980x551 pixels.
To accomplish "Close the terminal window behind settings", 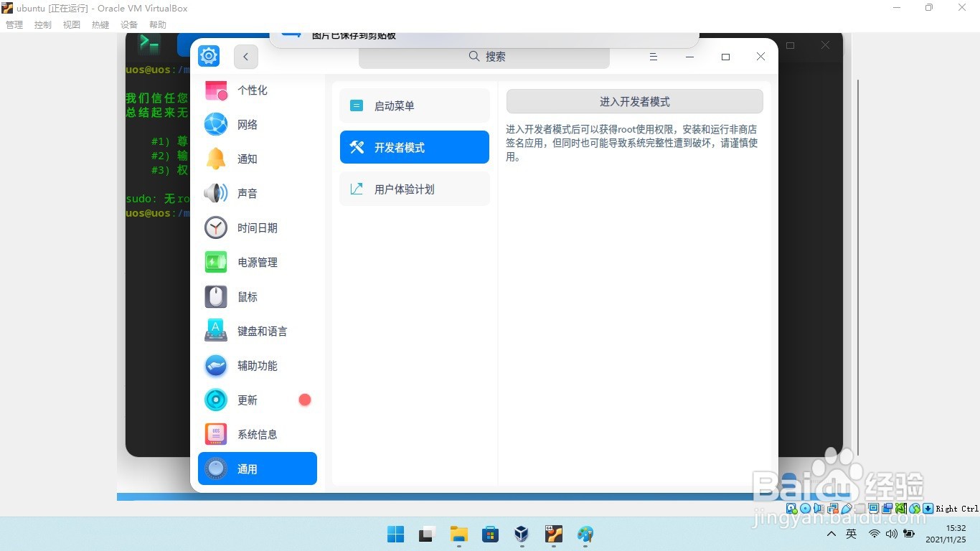I will tap(825, 45).
